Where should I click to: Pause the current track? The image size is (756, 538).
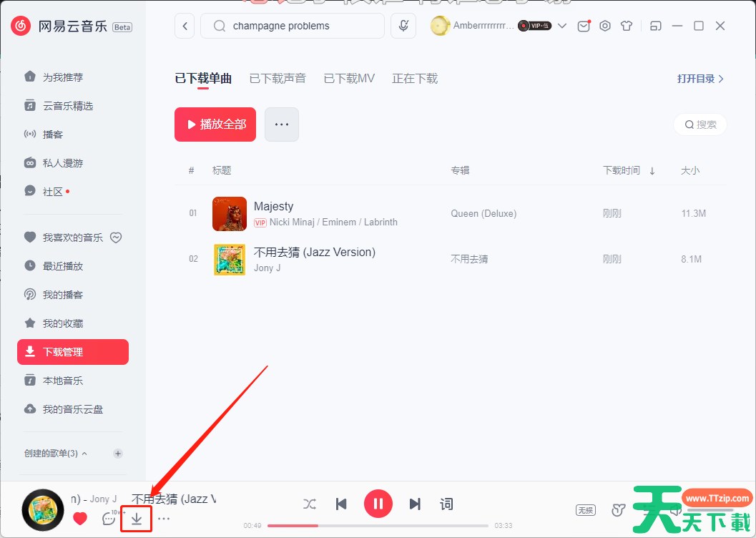[378, 504]
